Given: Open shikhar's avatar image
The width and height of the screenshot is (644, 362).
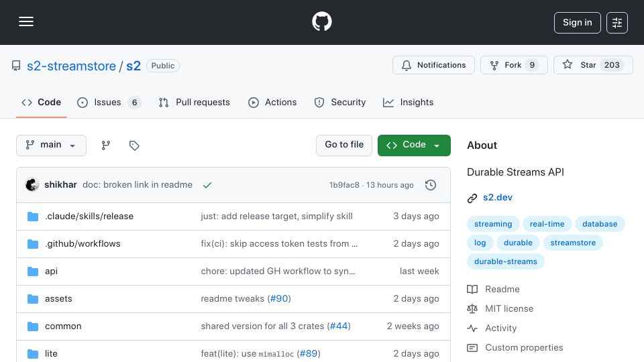Looking at the screenshot, I should (x=32, y=185).
